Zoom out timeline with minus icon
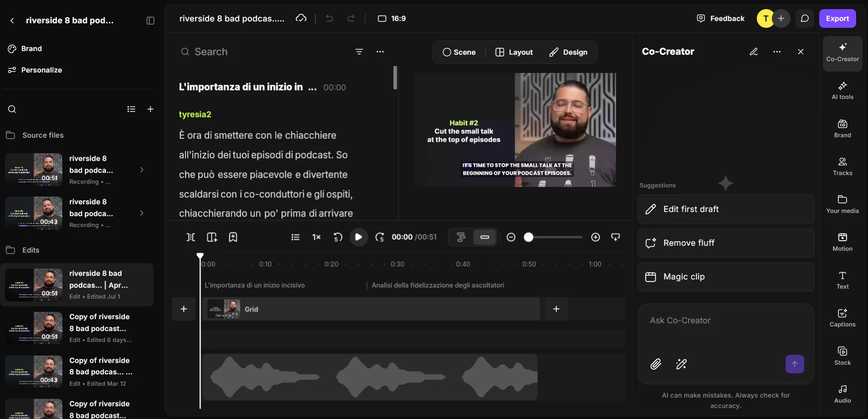 point(511,237)
